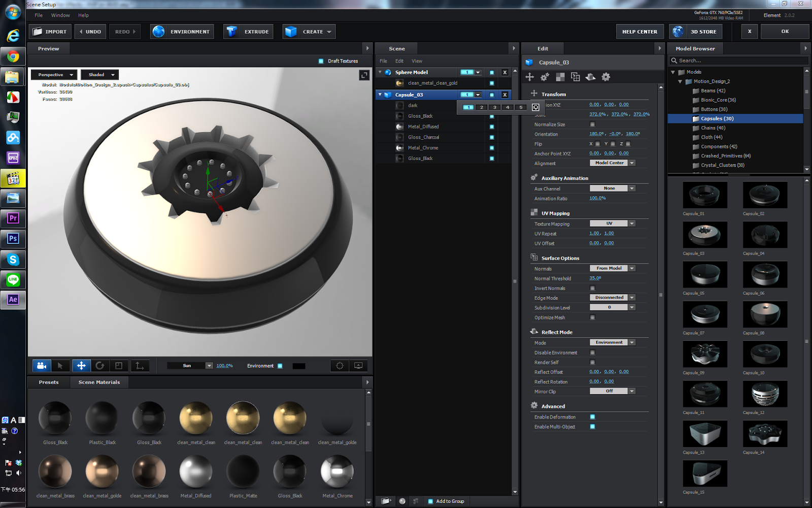Click the UNDO button
Image resolution: width=812 pixels, height=508 pixels.
(90, 31)
